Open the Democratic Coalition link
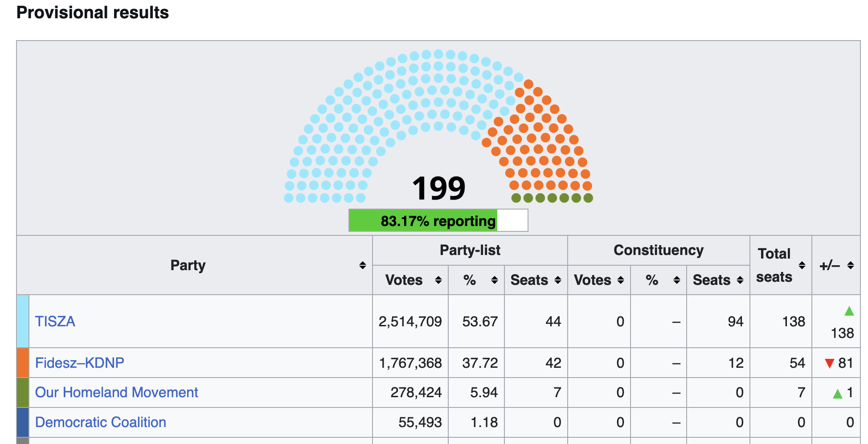 click(100, 422)
